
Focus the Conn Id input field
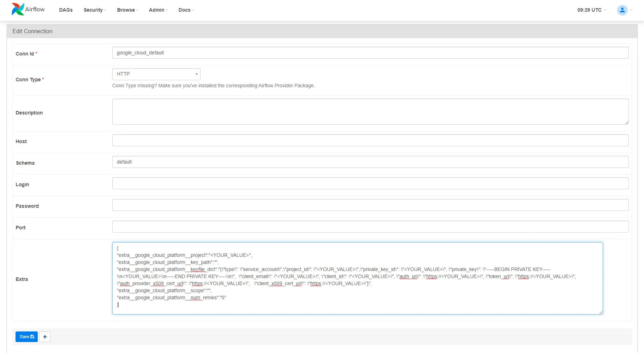click(370, 53)
